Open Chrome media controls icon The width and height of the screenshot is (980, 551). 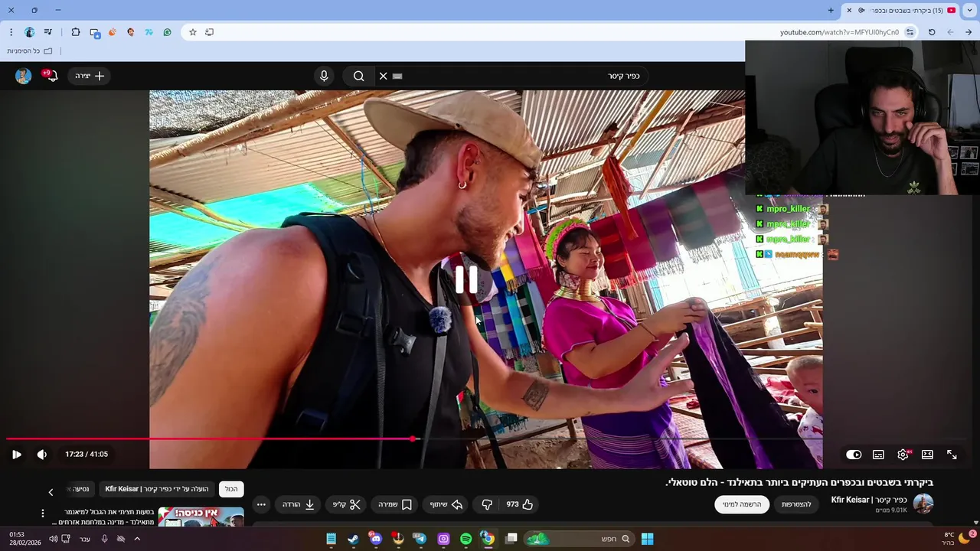(48, 32)
